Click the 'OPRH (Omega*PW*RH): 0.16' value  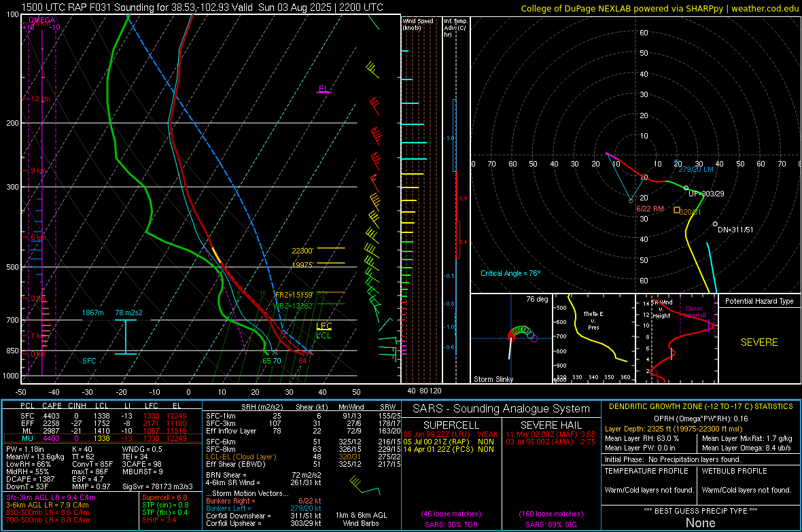701,419
